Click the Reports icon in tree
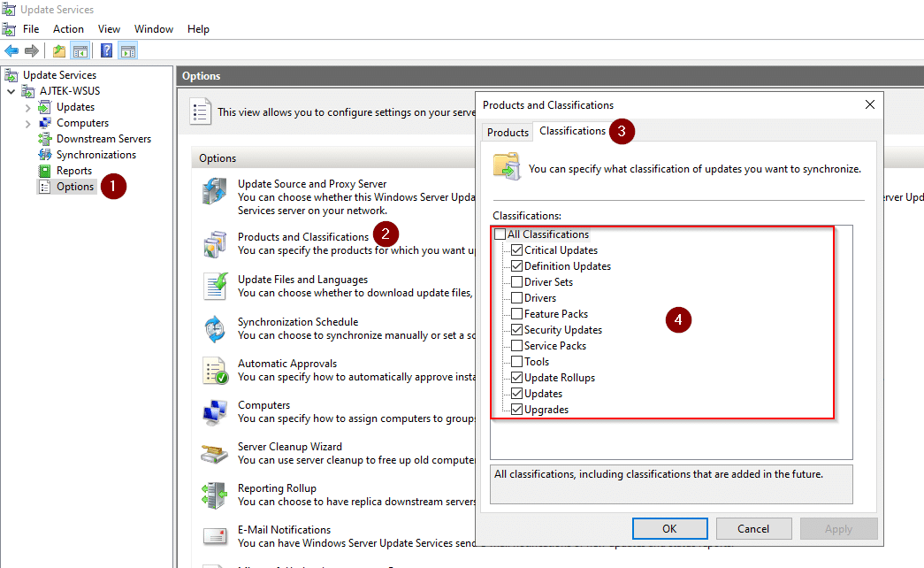Viewport: 924px width, 568px height. coord(45,171)
